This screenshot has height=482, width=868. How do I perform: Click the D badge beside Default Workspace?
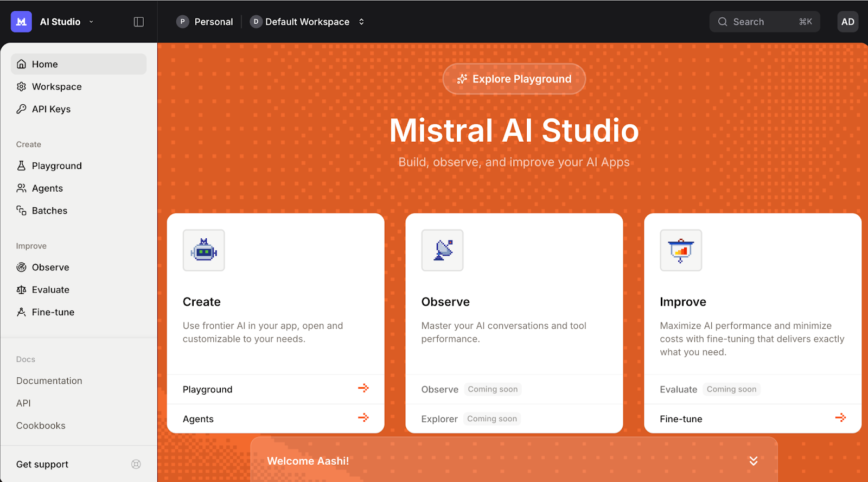coord(256,22)
